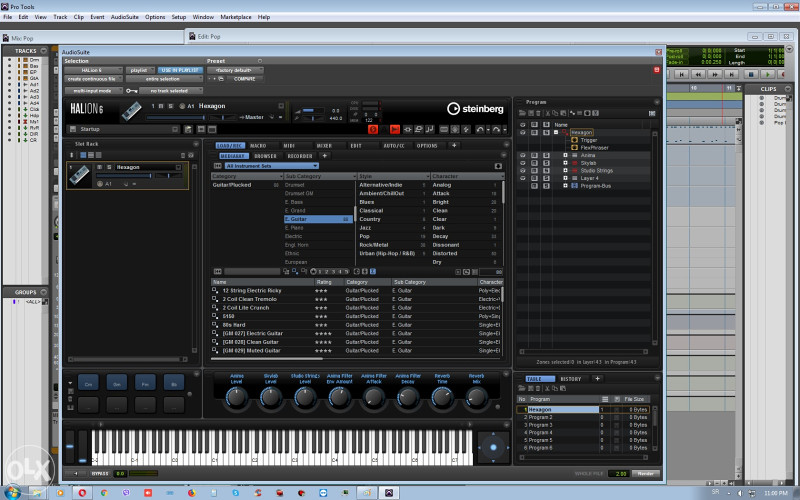Toggle visibility eye of Skylab layer
Screen dimensions: 800x500
tap(522, 163)
